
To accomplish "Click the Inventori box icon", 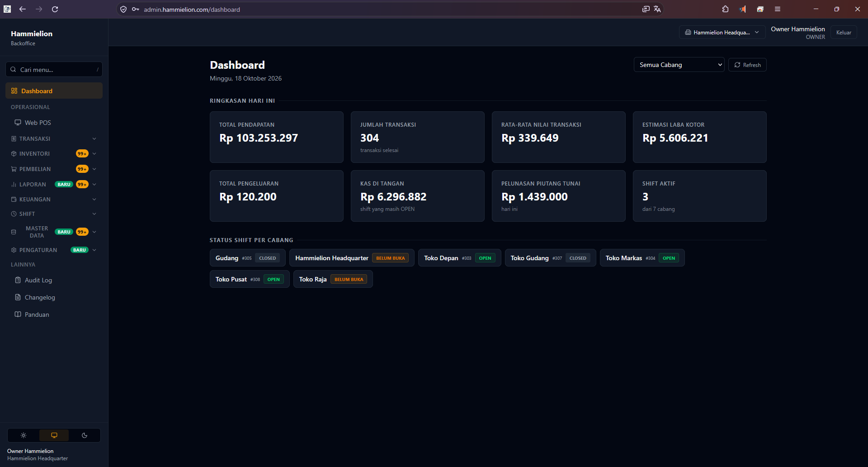I will click(x=14, y=154).
